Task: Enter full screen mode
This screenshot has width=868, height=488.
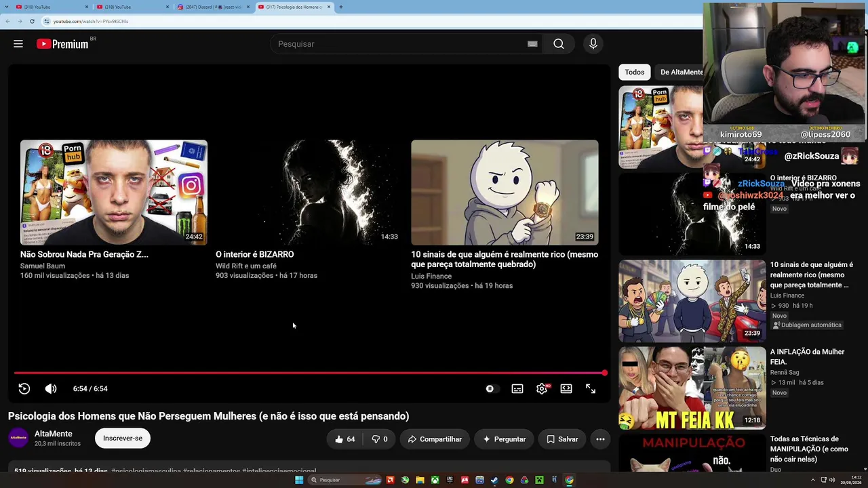Action: [591, 388]
